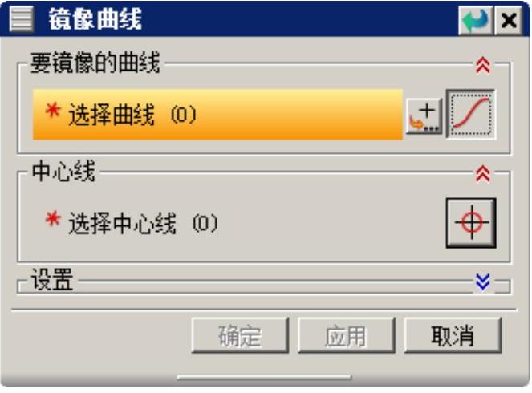Click the 设置 group label
Viewport: 532px width, 393px height.
[52, 279]
